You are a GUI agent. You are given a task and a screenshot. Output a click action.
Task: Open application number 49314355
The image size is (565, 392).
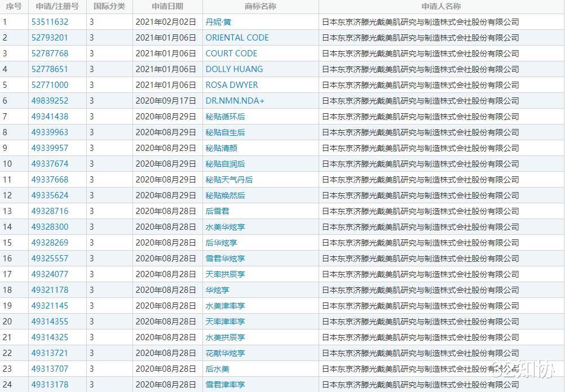click(50, 322)
